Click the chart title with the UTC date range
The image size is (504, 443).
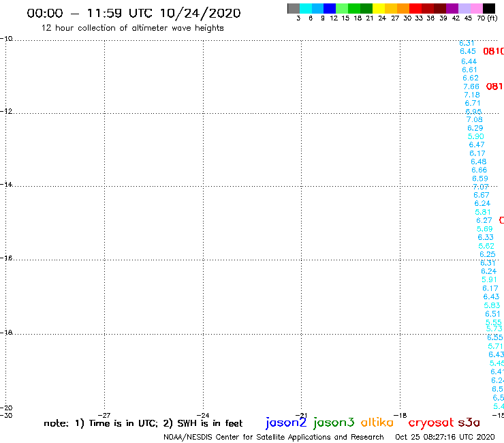click(133, 13)
